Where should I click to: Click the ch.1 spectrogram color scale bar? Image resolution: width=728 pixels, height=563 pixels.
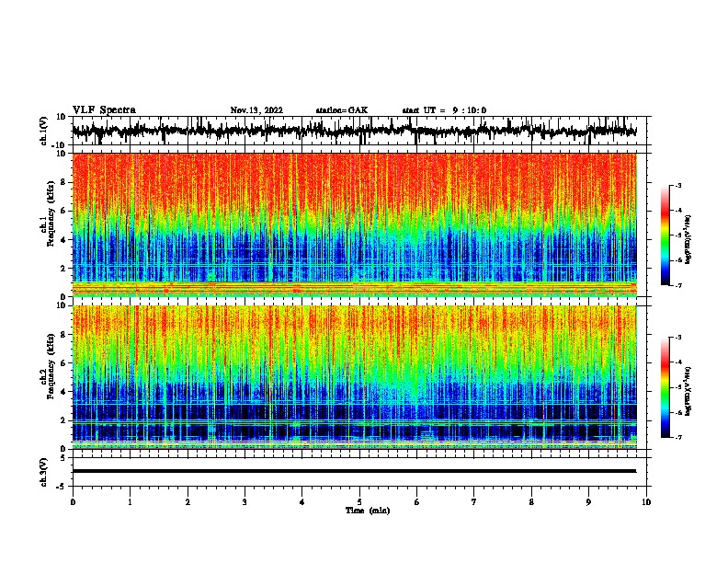tap(665, 236)
